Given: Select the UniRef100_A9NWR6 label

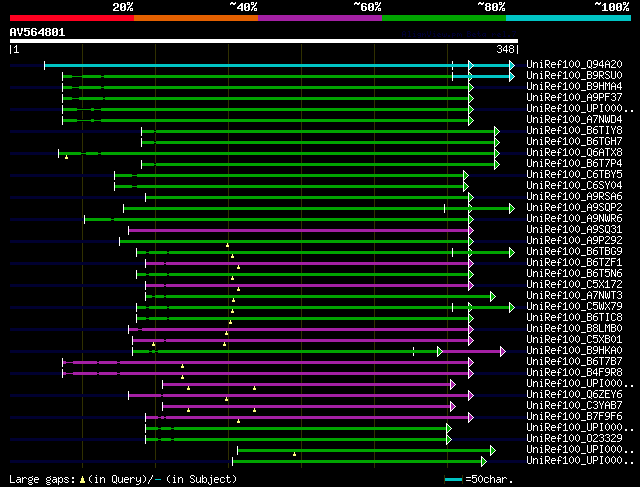Looking at the screenshot, I should [x=574, y=219].
